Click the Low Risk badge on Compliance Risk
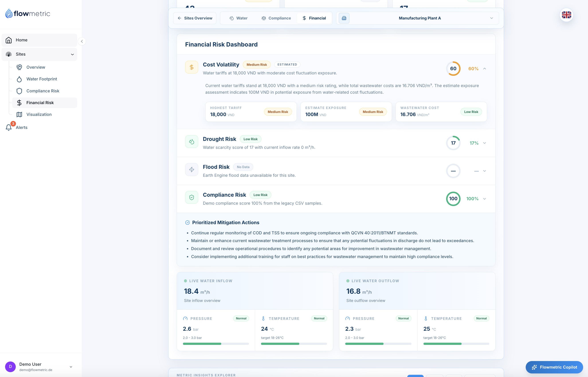 (x=260, y=195)
